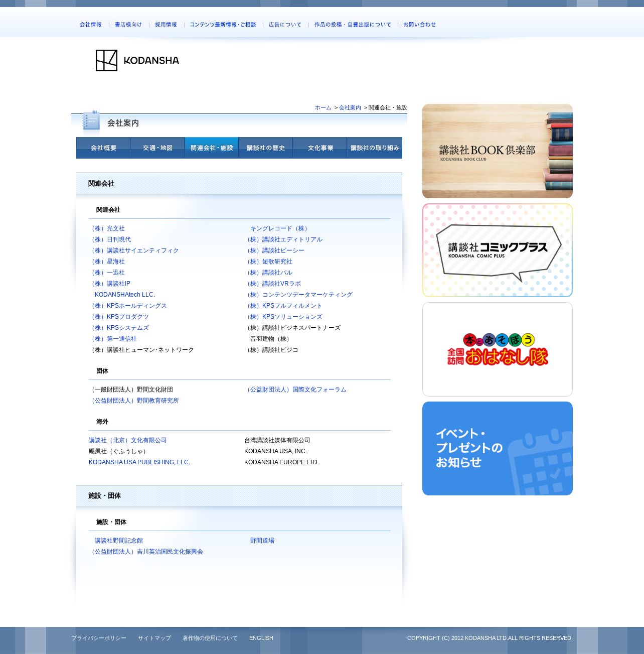Open (株)日刊現代 link
644x654 pixels.
(x=110, y=239)
